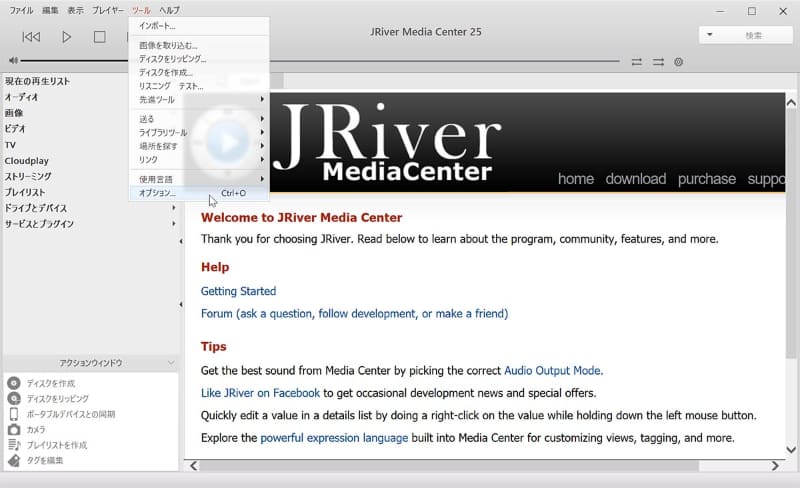Click the vertical scrollbar down arrow
Viewport: 800px width, 488px height.
791,450
